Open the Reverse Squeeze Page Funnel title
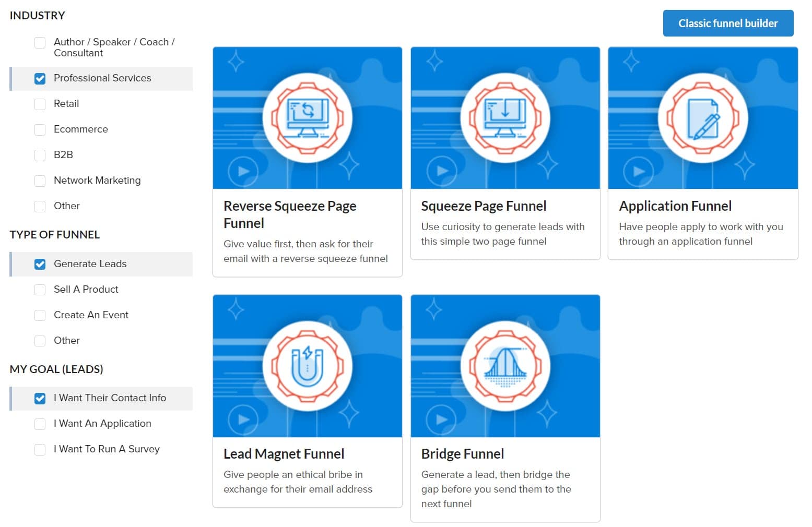Image resolution: width=812 pixels, height=527 pixels. pos(290,214)
